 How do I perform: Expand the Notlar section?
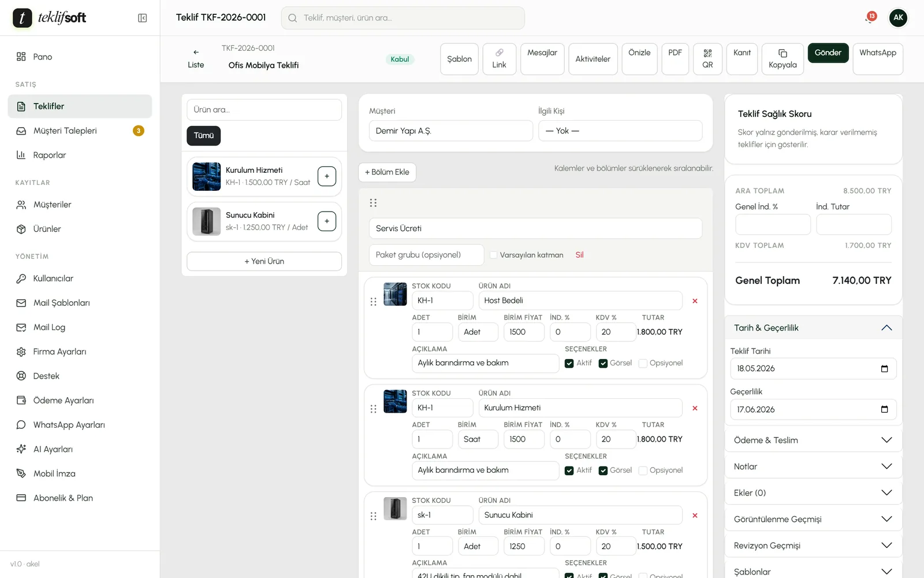813,466
